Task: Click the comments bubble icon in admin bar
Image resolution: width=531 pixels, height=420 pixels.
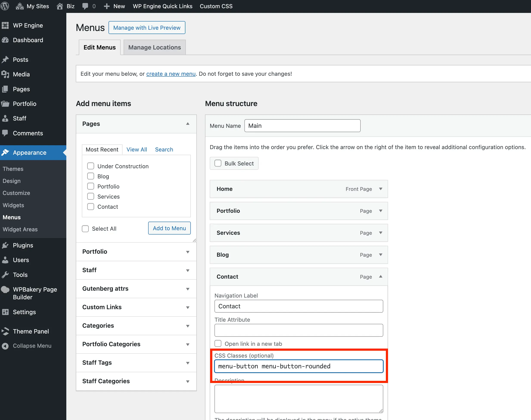Action: 85,6
